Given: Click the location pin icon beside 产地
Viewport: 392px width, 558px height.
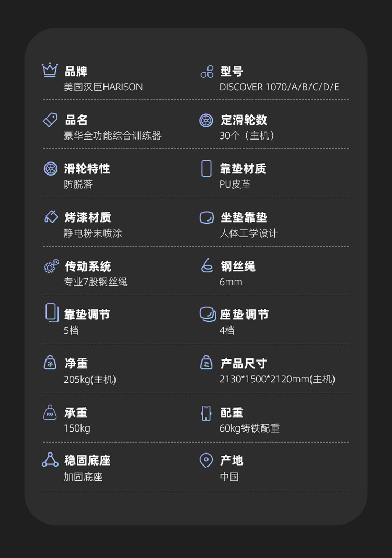Looking at the screenshot, I should [206, 460].
